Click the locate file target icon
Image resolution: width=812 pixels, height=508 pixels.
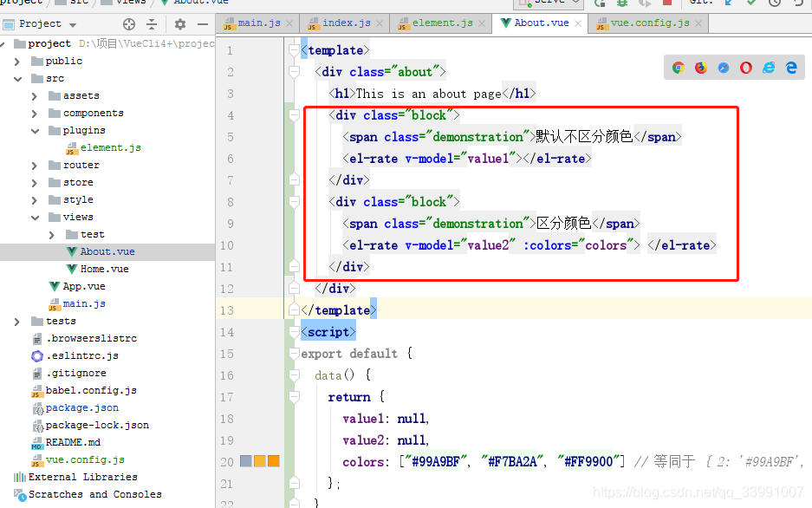[x=129, y=23]
